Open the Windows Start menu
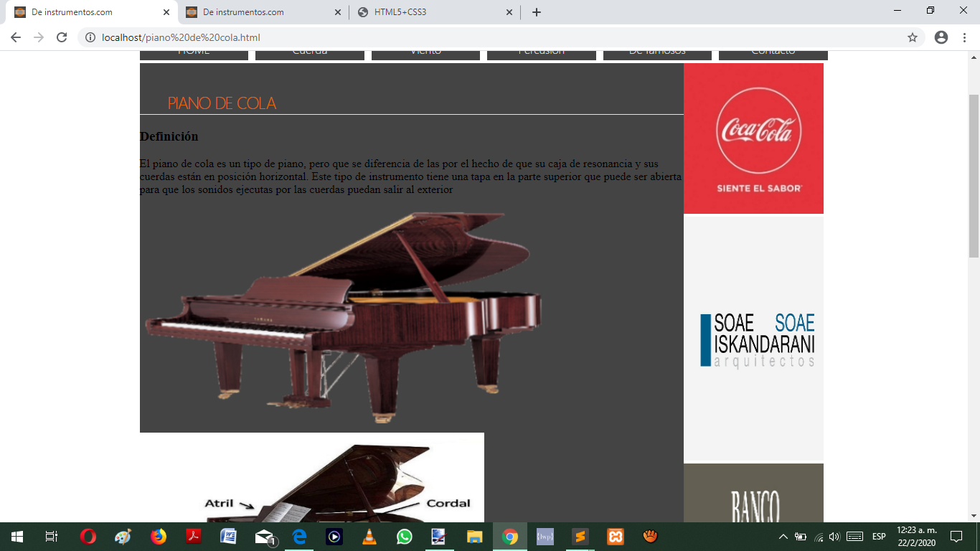This screenshot has height=551, width=980. click(17, 537)
